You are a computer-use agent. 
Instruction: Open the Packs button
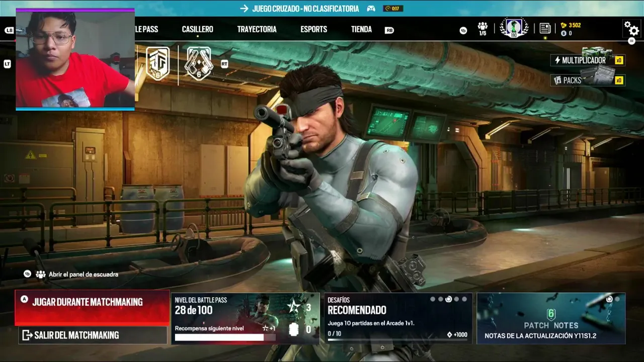[587, 80]
